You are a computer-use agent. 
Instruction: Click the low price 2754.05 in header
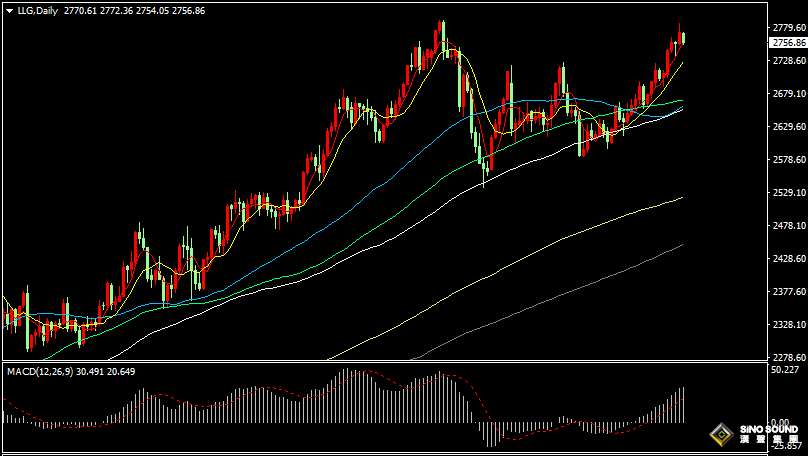click(x=153, y=10)
